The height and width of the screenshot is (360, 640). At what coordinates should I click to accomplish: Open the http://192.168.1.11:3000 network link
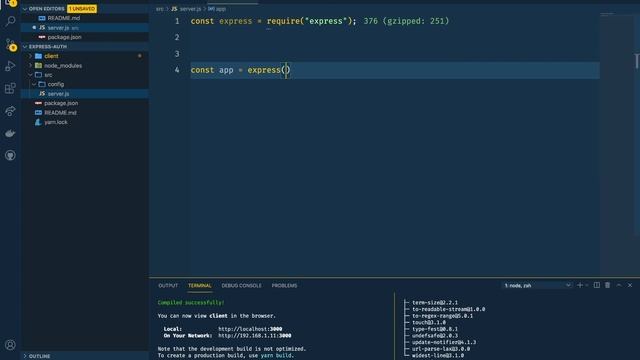(x=254, y=336)
